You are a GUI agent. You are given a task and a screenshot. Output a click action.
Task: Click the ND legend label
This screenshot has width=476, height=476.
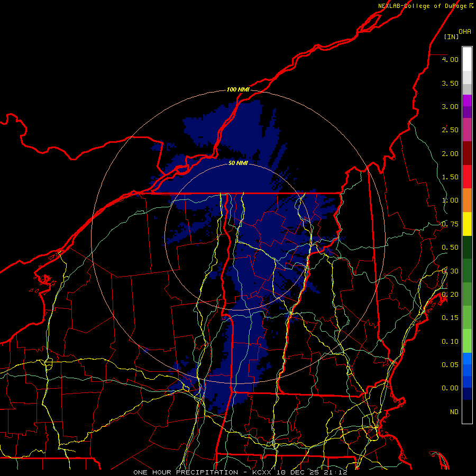tap(454, 412)
